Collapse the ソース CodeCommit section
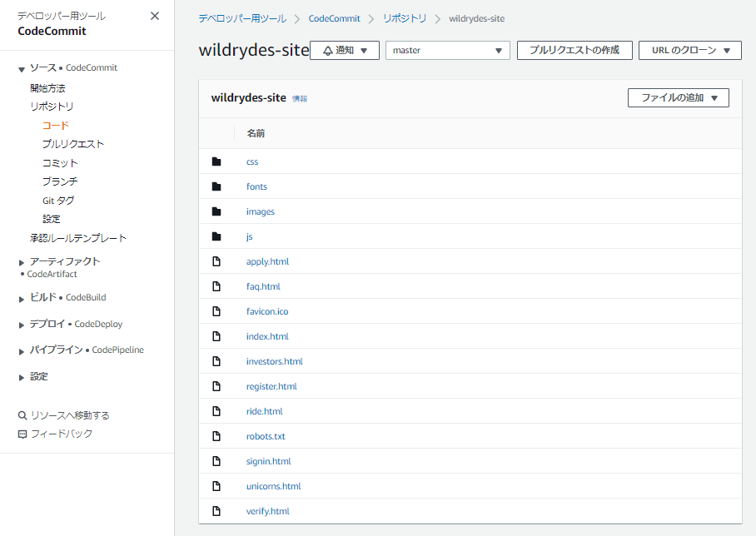Viewport: 756px width, 536px height. click(21, 68)
